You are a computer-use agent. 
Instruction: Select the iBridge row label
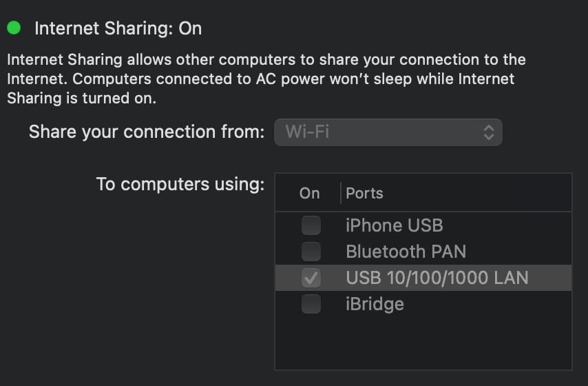375,304
